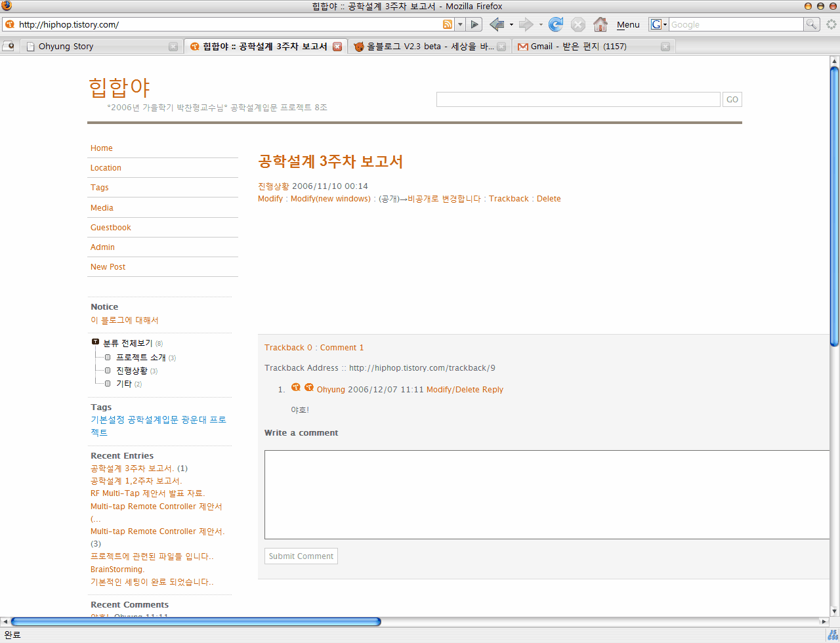Click the Google search box
The height and width of the screenshot is (643, 840).
tap(736, 24)
